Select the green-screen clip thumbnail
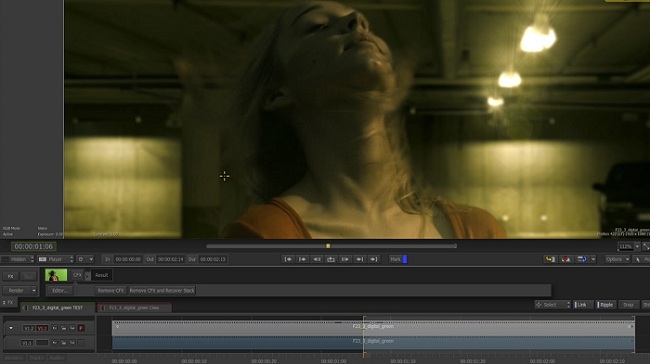This screenshot has width=650, height=364. (x=56, y=275)
